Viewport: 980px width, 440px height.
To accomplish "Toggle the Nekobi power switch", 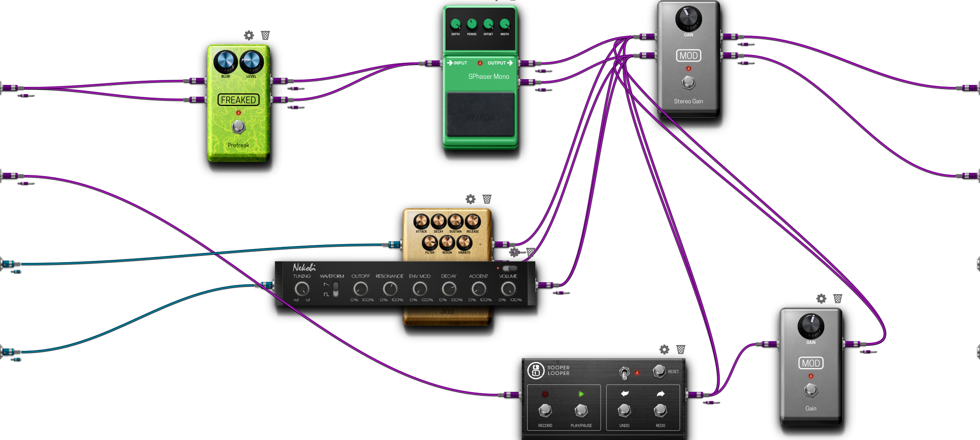I will pos(510,268).
